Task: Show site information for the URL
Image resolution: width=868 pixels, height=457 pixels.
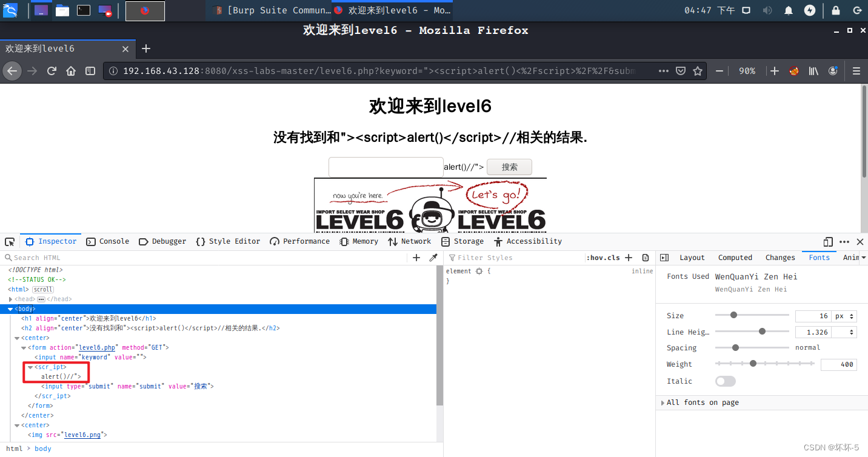Action: pos(113,71)
